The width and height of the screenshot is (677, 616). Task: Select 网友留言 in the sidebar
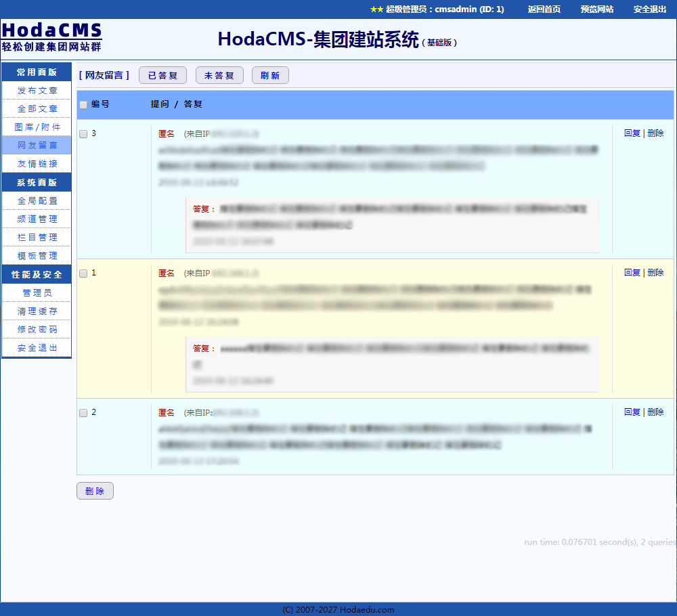tap(37, 145)
